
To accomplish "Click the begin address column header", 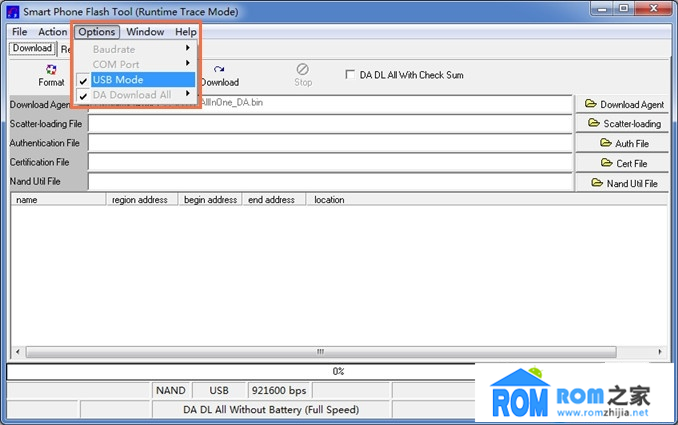I will (x=210, y=200).
